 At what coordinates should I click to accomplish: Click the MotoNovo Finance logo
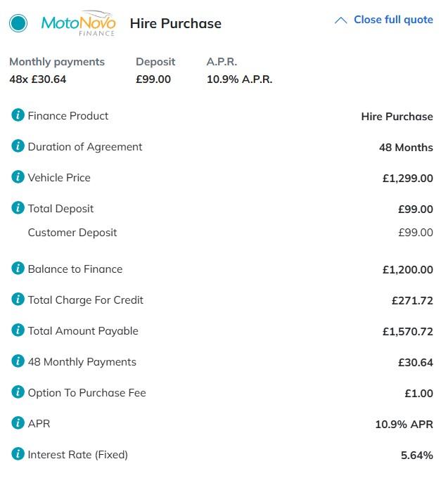(x=79, y=23)
